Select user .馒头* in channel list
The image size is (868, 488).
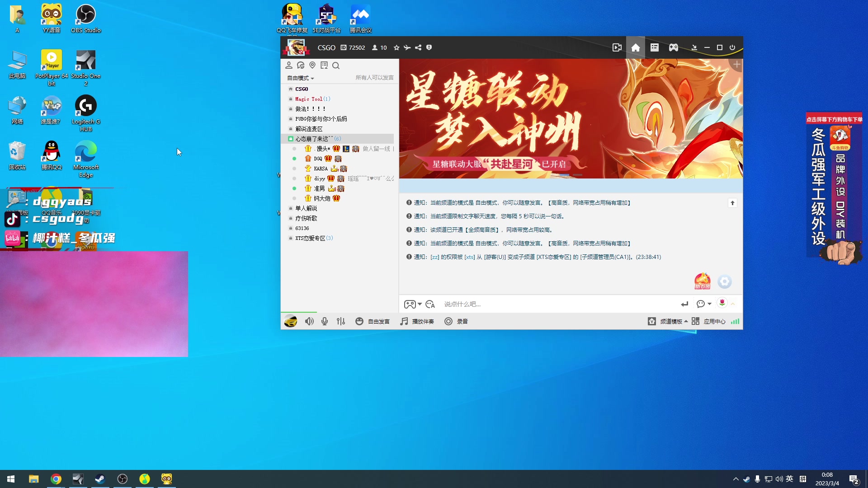[x=322, y=149]
